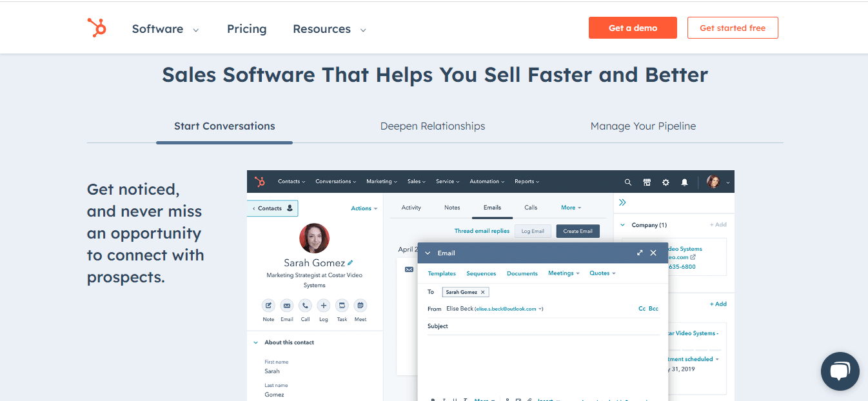This screenshot has height=401, width=868.
Task: Open the search icon in the HubSpot navbar
Action: click(628, 182)
